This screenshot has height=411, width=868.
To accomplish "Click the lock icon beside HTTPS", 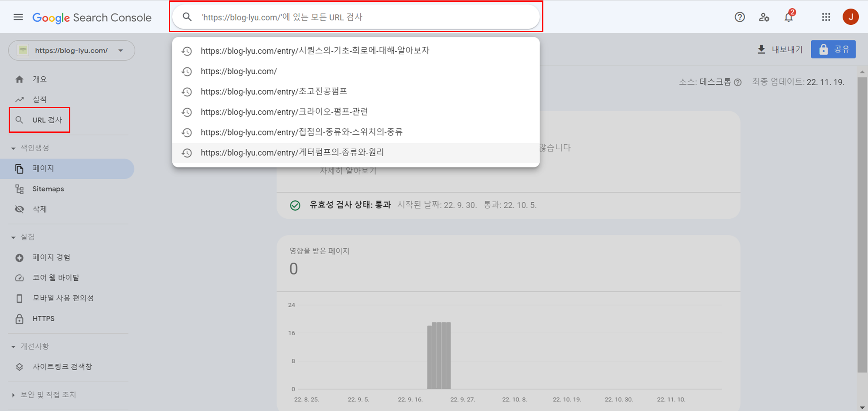I will (20, 319).
